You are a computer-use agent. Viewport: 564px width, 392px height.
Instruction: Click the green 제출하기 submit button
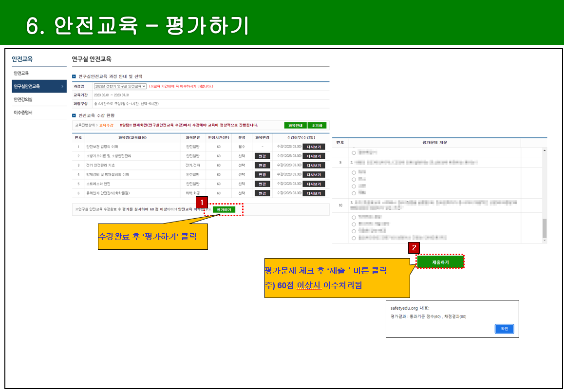(x=440, y=262)
